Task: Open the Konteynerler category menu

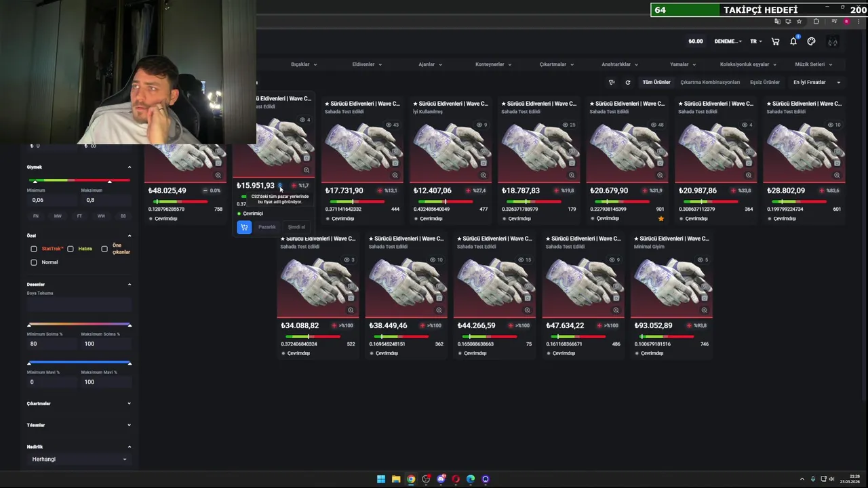Action: tap(493, 64)
